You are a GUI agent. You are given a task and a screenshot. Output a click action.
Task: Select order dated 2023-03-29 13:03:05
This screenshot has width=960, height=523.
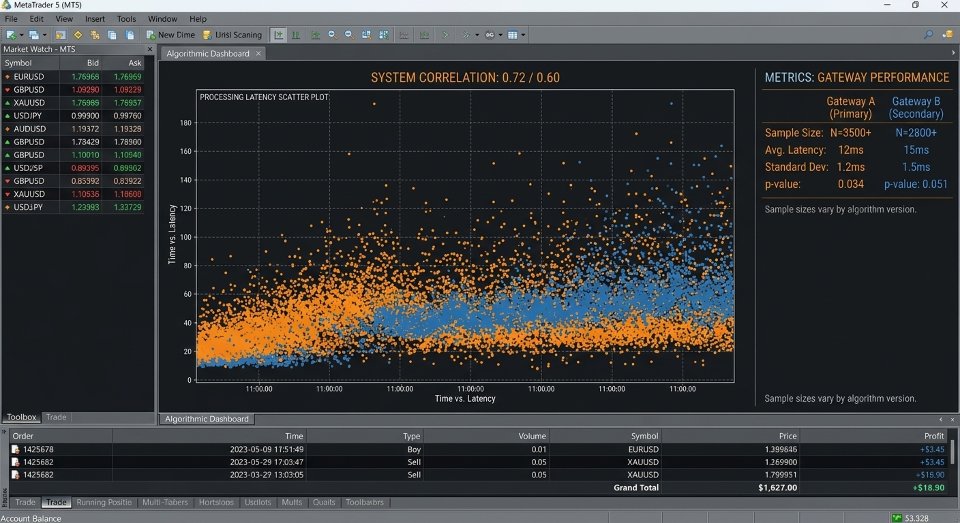pos(478,475)
